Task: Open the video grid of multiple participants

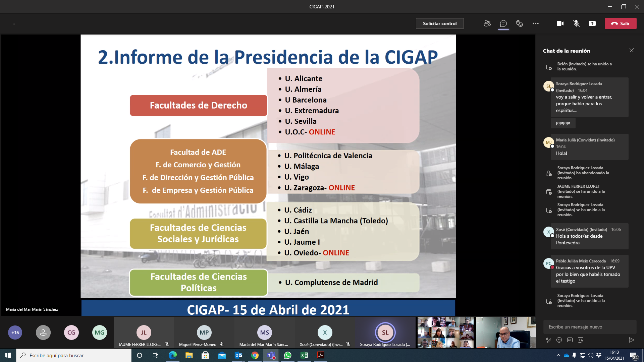Action: click(445, 333)
